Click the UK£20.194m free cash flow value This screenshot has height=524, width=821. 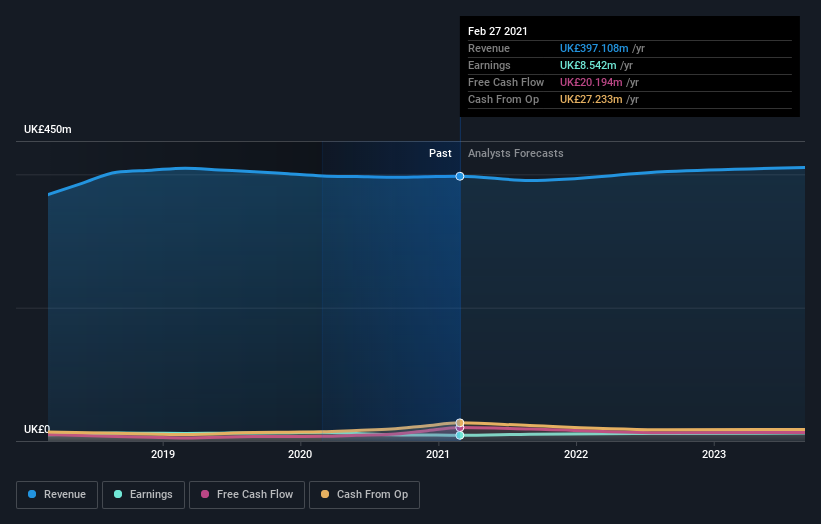pos(591,82)
